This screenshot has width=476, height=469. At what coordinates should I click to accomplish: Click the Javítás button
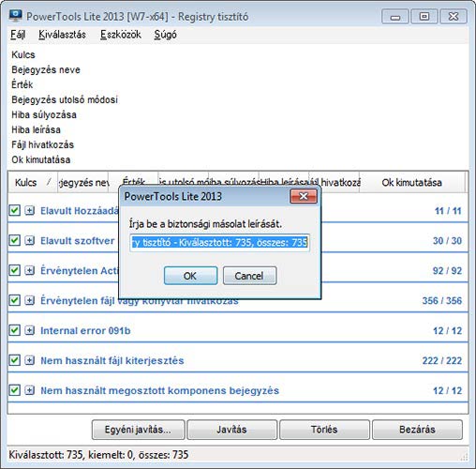pyautogui.click(x=231, y=430)
